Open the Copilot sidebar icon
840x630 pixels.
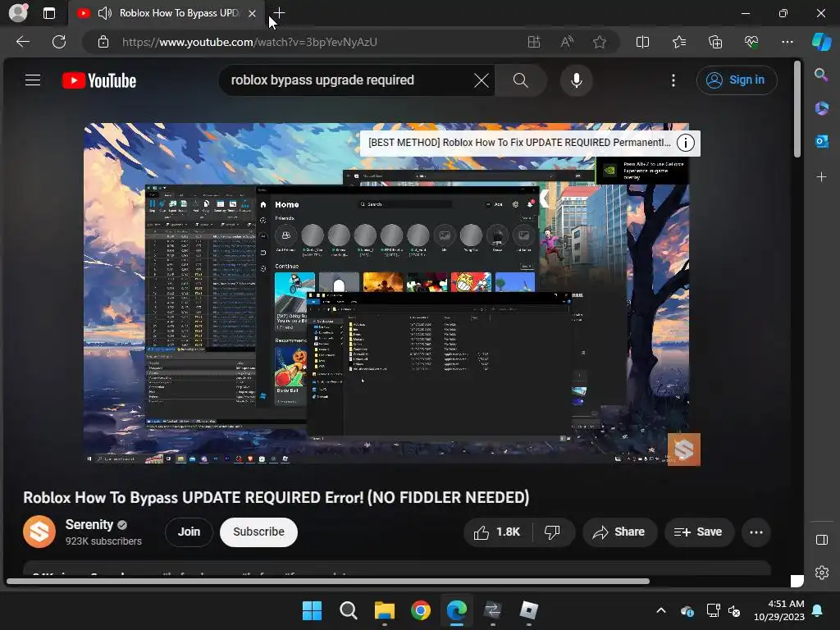[x=821, y=42]
